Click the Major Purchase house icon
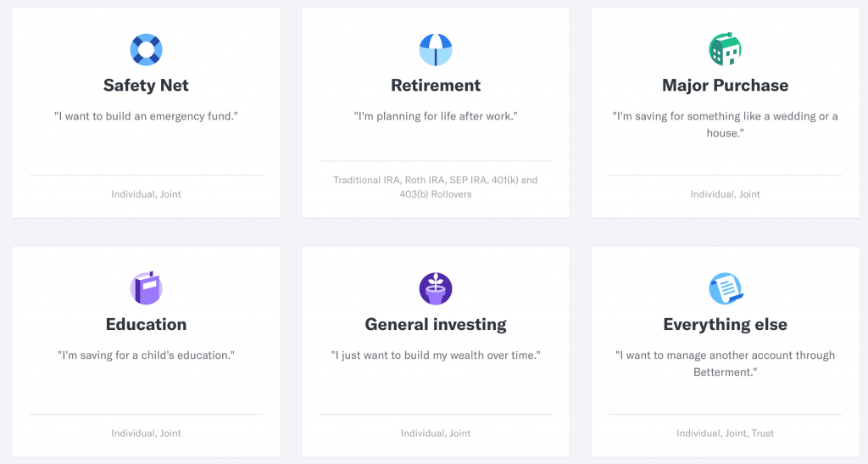 (x=726, y=49)
